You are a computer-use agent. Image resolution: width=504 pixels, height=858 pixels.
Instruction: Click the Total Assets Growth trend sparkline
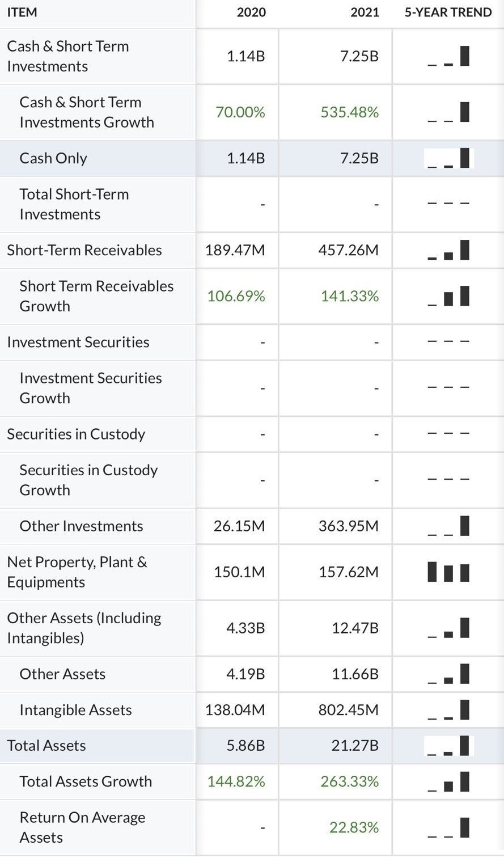(448, 781)
